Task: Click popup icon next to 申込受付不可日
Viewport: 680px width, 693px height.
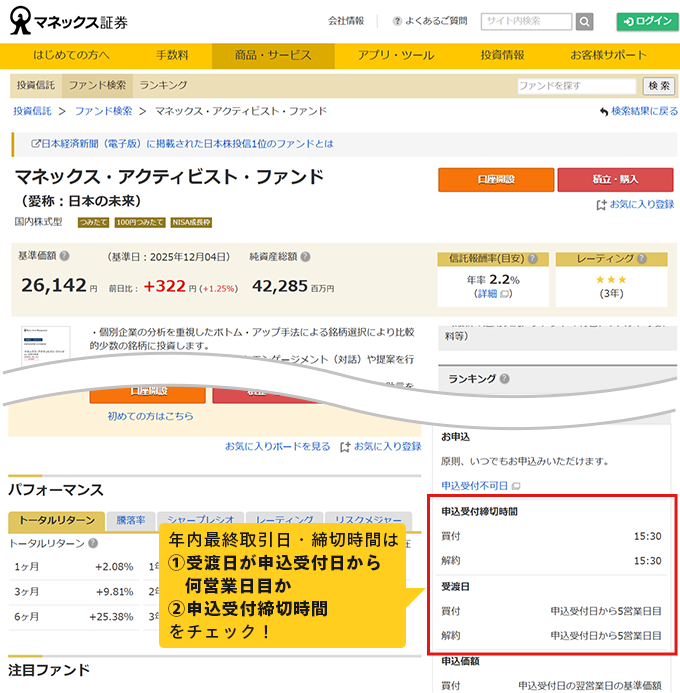Action: coord(516,486)
